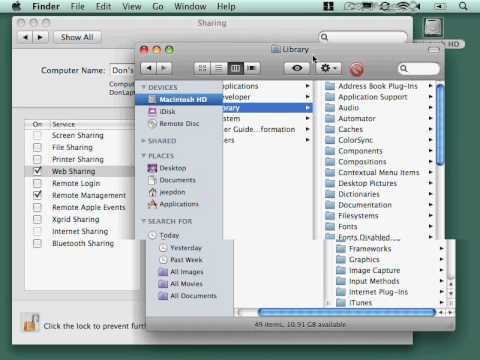Image resolution: width=480 pixels, height=360 pixels.
Task: Open the Edit menu
Action: (x=103, y=6)
